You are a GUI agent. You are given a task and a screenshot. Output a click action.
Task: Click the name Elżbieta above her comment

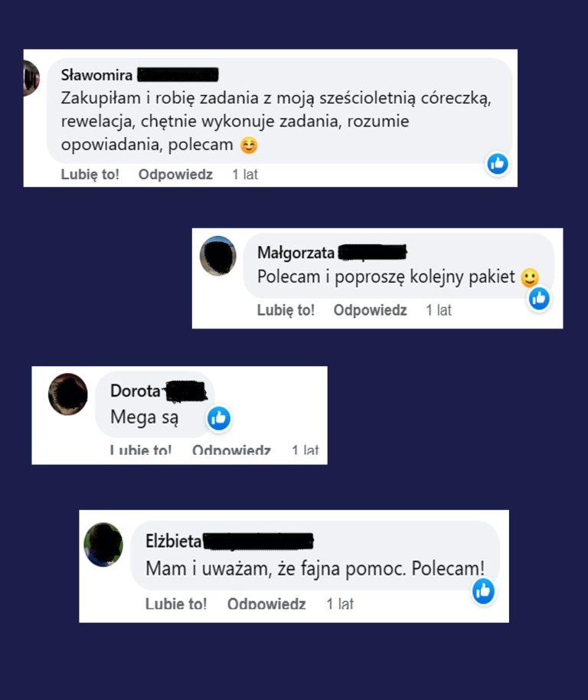(173, 541)
